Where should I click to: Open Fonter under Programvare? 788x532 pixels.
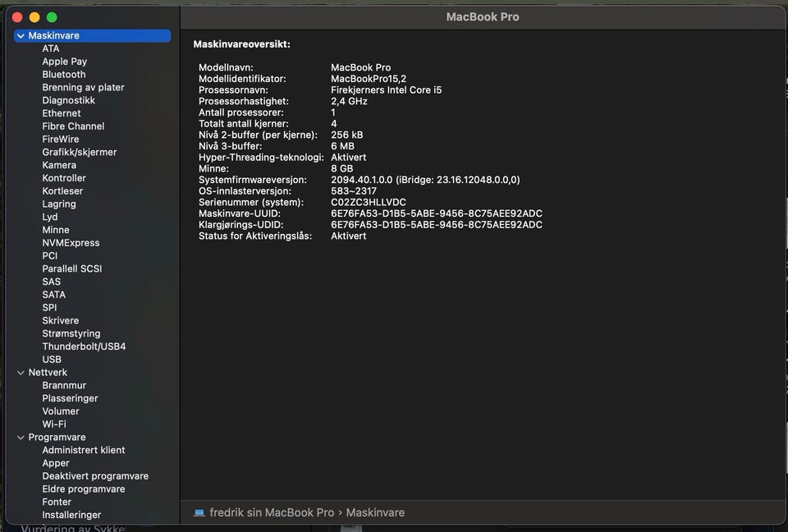click(57, 502)
